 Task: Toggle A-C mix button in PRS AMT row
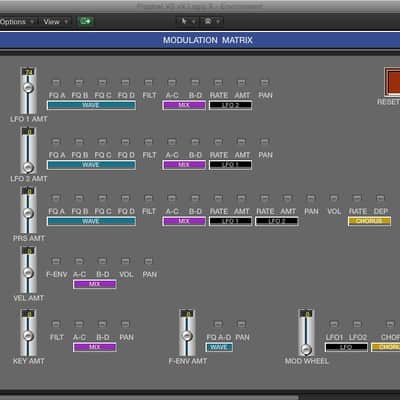tap(172, 198)
